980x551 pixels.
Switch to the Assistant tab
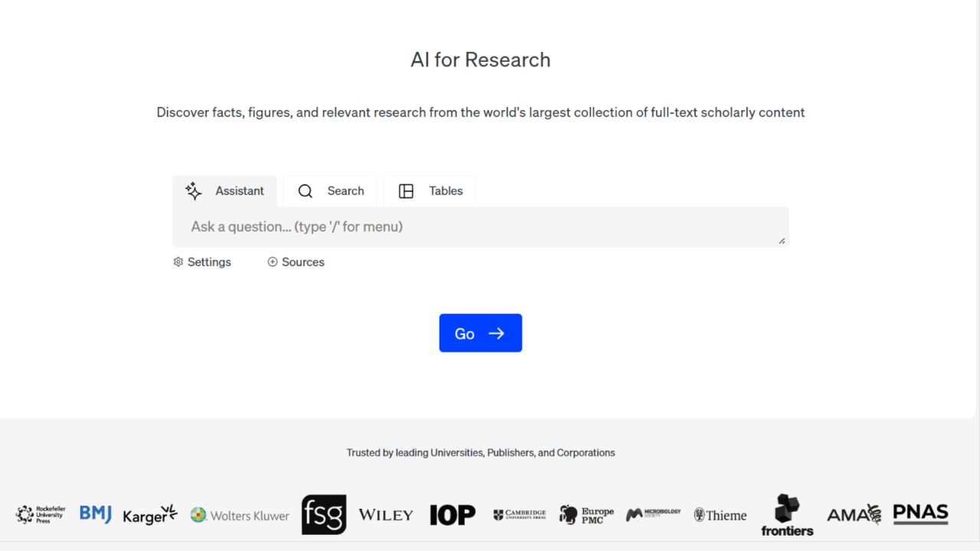225,191
